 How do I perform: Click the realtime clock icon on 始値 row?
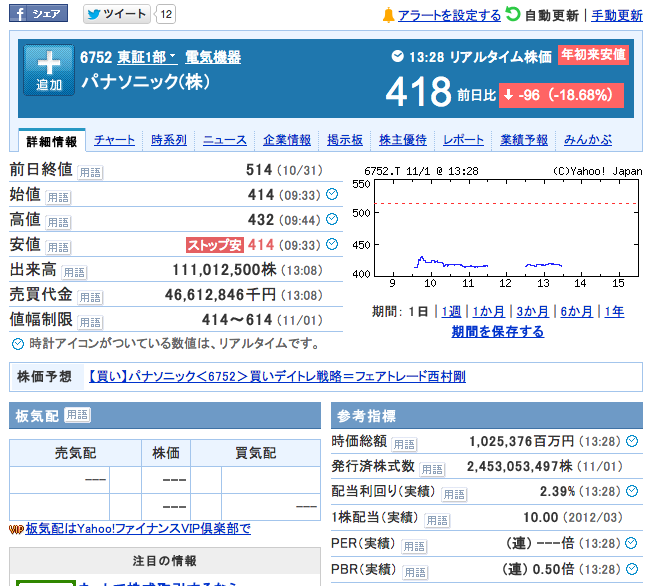(332, 194)
